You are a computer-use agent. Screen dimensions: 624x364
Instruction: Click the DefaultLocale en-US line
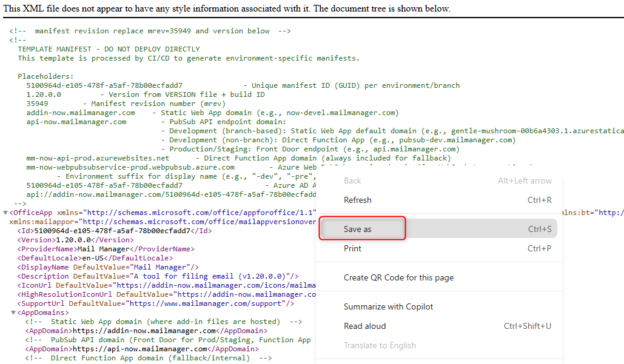tap(95, 258)
